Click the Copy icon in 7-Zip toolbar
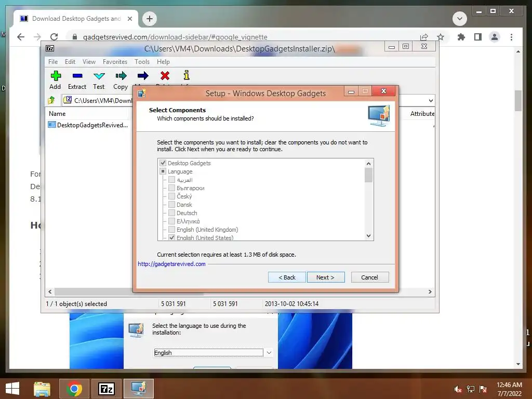This screenshot has width=532, height=399. coord(121,76)
